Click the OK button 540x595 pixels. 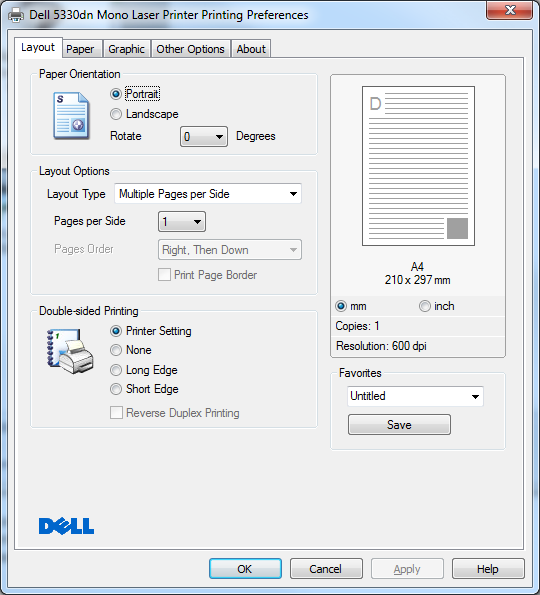point(245,569)
